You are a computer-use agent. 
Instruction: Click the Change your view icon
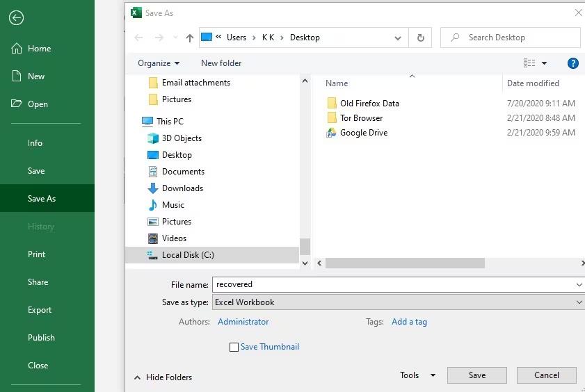tap(530, 63)
